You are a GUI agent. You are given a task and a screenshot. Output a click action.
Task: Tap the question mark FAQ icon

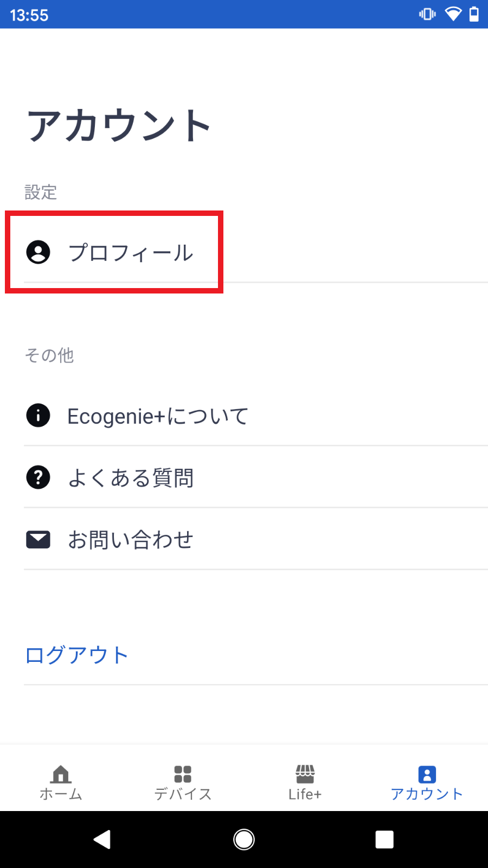38,477
